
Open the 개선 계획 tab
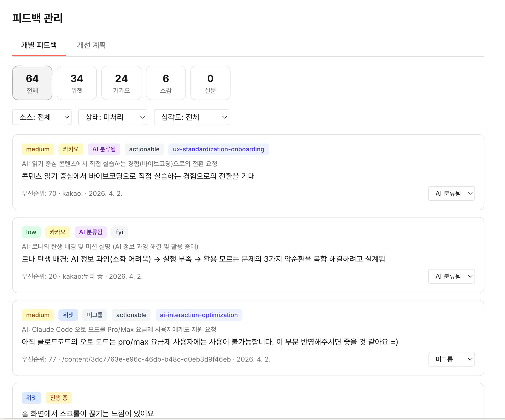point(91,45)
